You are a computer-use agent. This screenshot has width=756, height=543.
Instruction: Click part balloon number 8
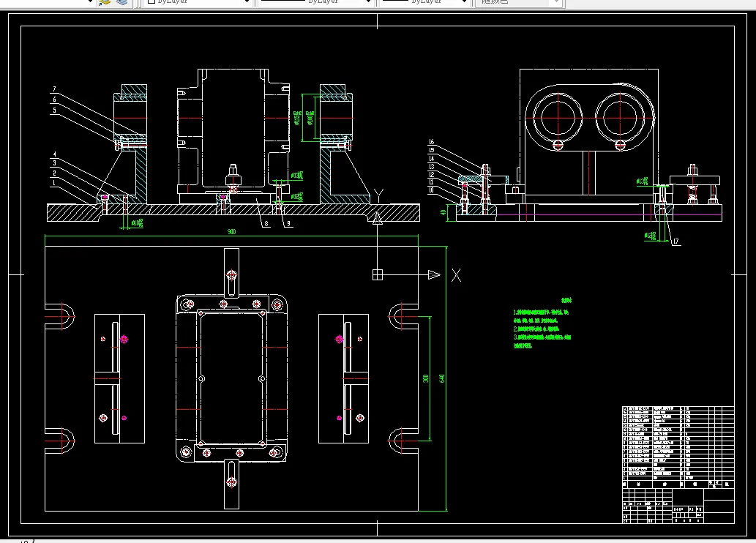pos(266,224)
